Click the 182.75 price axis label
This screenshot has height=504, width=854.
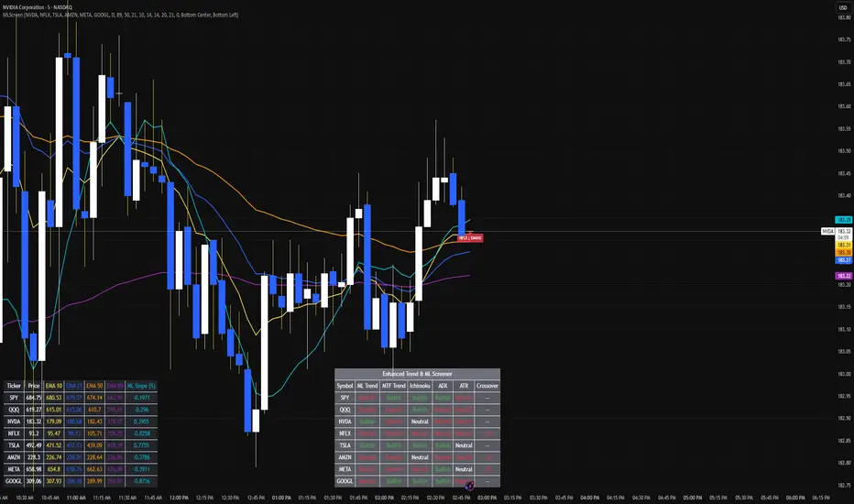[844, 485]
